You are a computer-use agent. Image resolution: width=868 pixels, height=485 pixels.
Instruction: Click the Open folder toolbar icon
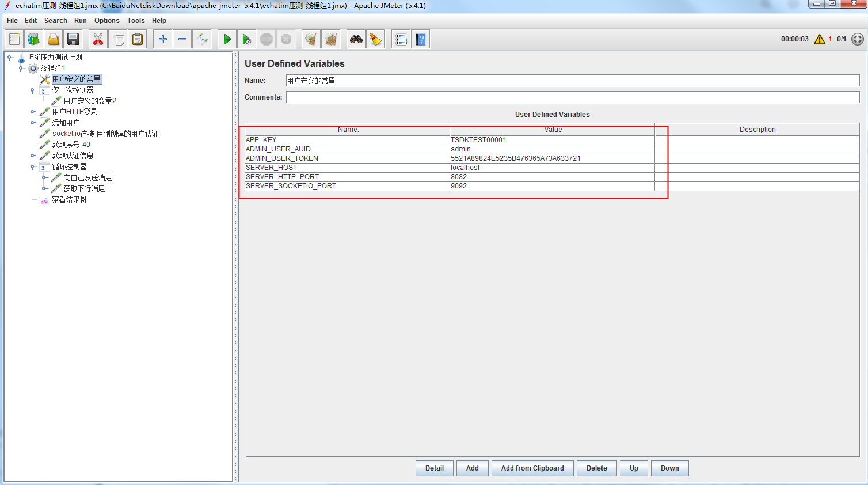coord(54,39)
